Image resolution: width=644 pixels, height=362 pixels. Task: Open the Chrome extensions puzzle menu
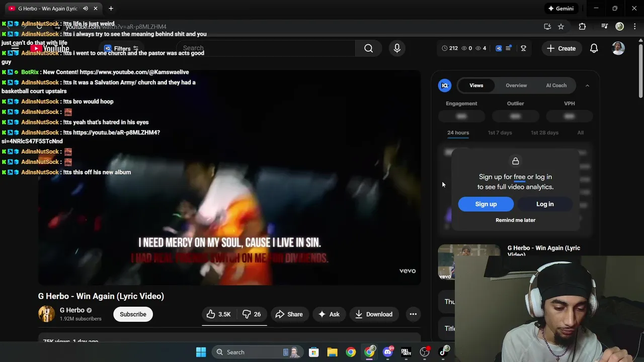click(x=582, y=27)
